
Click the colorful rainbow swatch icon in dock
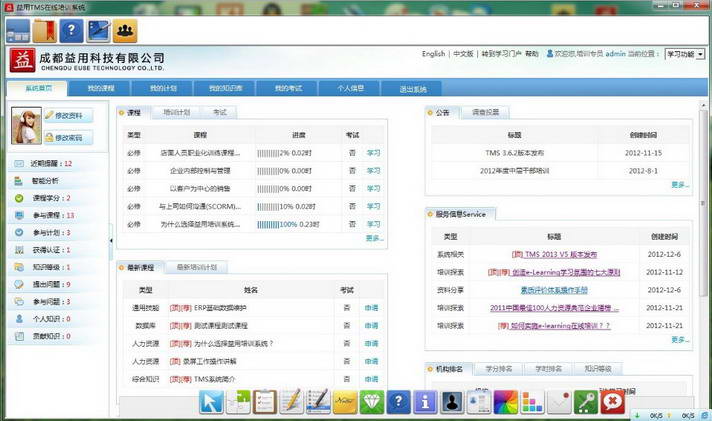tap(506, 402)
